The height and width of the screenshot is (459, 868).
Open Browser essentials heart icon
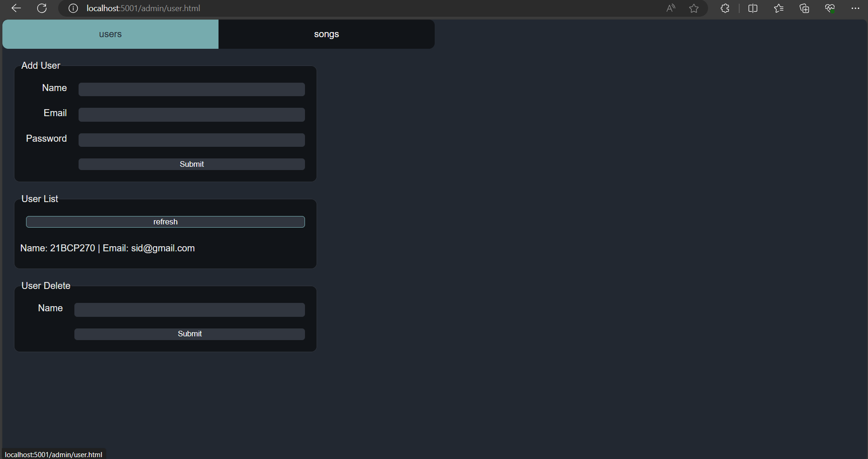pyautogui.click(x=830, y=8)
